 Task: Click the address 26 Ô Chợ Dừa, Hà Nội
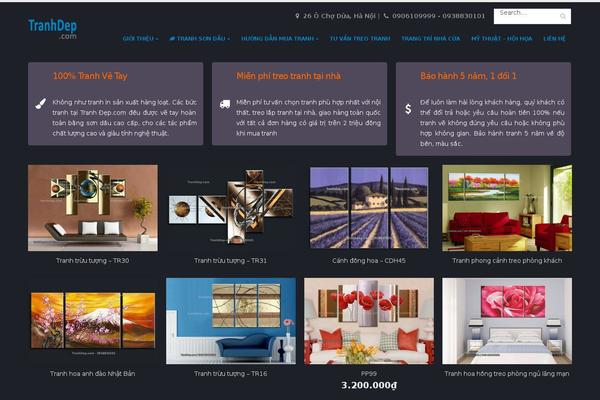[x=339, y=16]
